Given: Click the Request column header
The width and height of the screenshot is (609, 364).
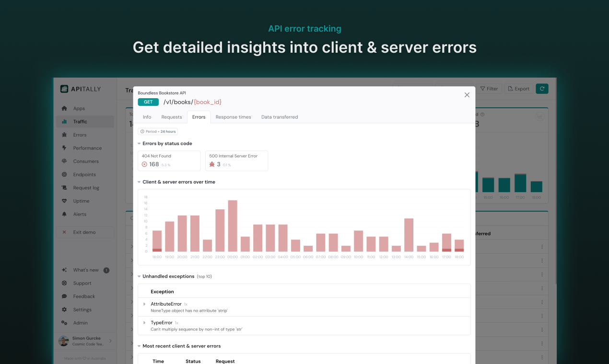Looking at the screenshot, I should point(225,361).
